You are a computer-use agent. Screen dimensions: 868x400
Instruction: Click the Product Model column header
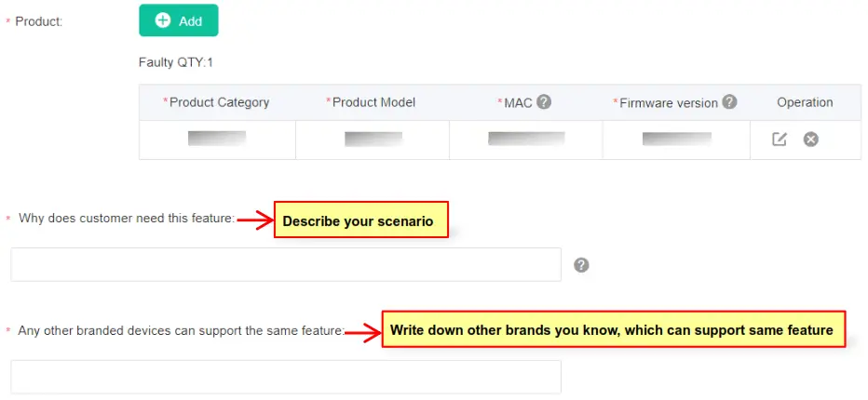pyautogui.click(x=372, y=102)
